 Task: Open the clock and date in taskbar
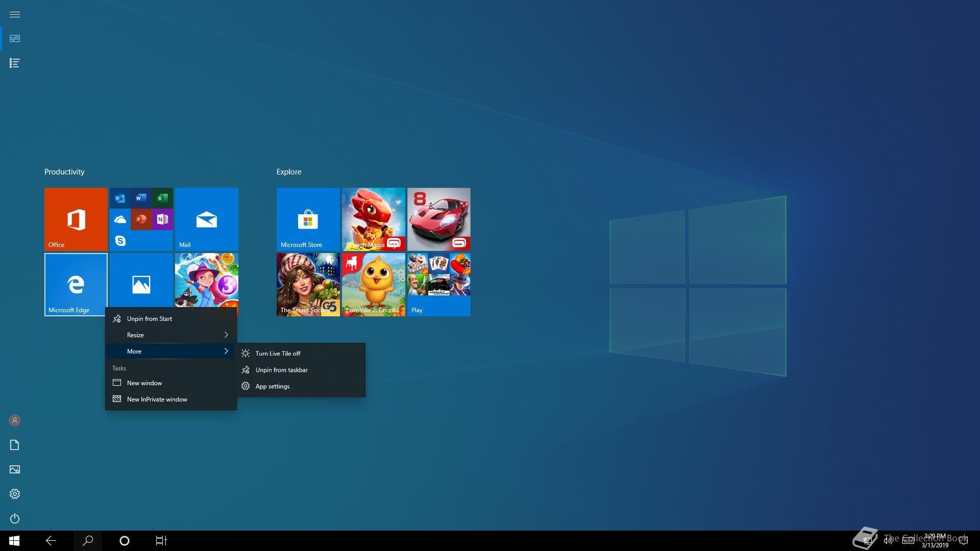pos(935,541)
